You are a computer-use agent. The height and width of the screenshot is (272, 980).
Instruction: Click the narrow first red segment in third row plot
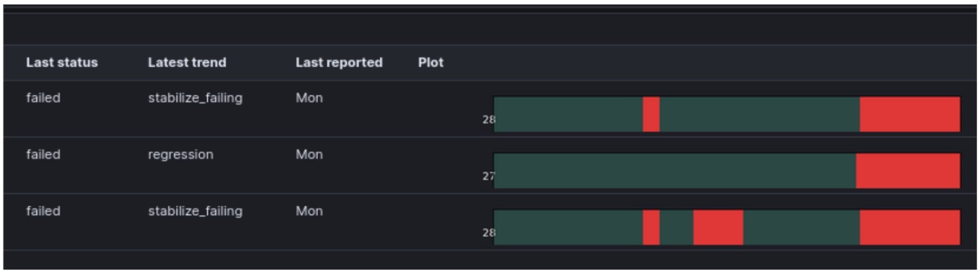pyautogui.click(x=651, y=227)
